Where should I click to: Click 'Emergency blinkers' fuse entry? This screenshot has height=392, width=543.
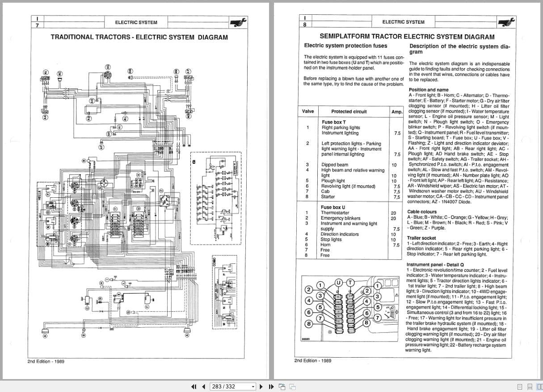[341, 218]
